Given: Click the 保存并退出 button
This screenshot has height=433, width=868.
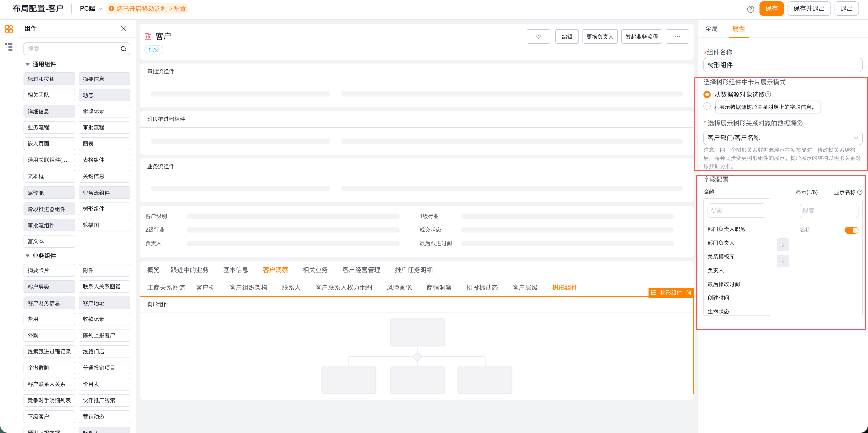Looking at the screenshot, I should 809,8.
